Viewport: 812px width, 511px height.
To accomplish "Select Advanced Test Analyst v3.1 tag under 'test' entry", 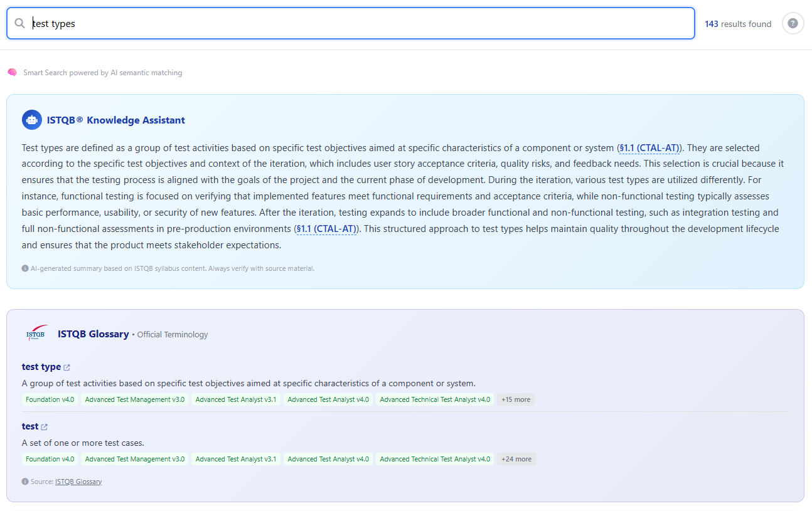I will [236, 459].
